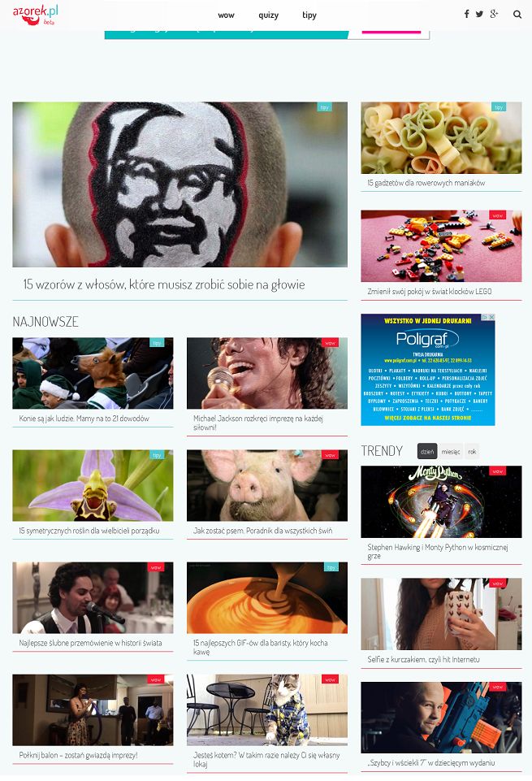532x781 pixels.
Task: Open the Facebook social icon
Action: click(x=466, y=14)
